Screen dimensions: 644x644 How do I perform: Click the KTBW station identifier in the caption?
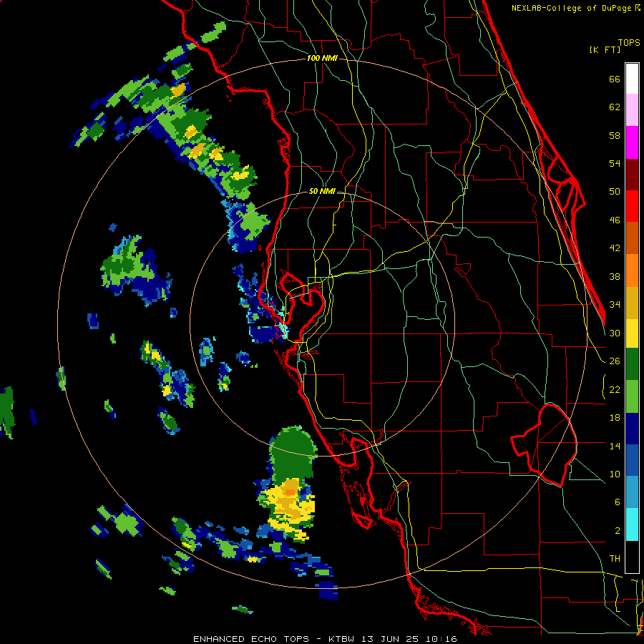tap(343, 639)
